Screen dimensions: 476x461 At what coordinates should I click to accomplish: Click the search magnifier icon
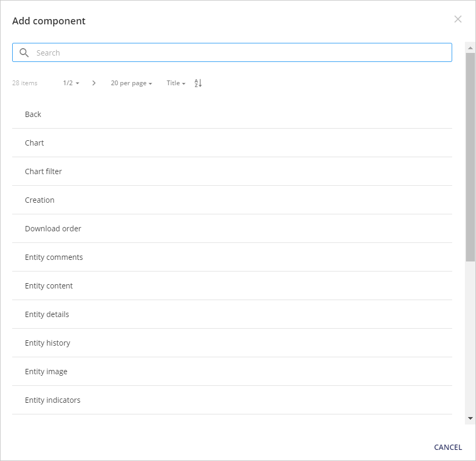[24, 53]
